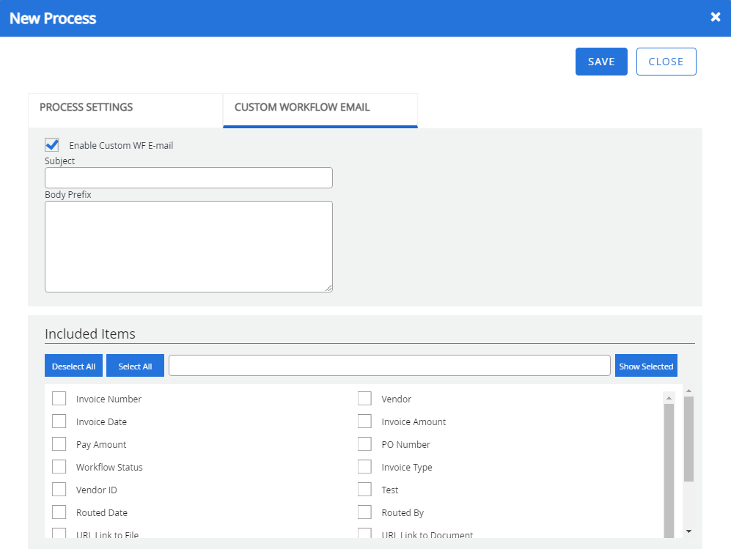Click the inner list scrollbar up arrow
The width and height of the screenshot is (731, 560).
tap(669, 398)
